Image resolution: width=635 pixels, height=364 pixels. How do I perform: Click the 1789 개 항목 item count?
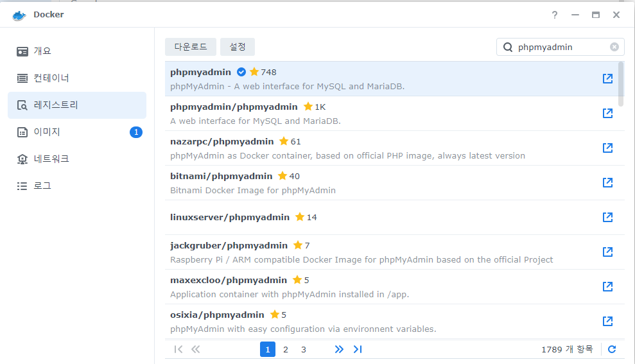(x=567, y=349)
